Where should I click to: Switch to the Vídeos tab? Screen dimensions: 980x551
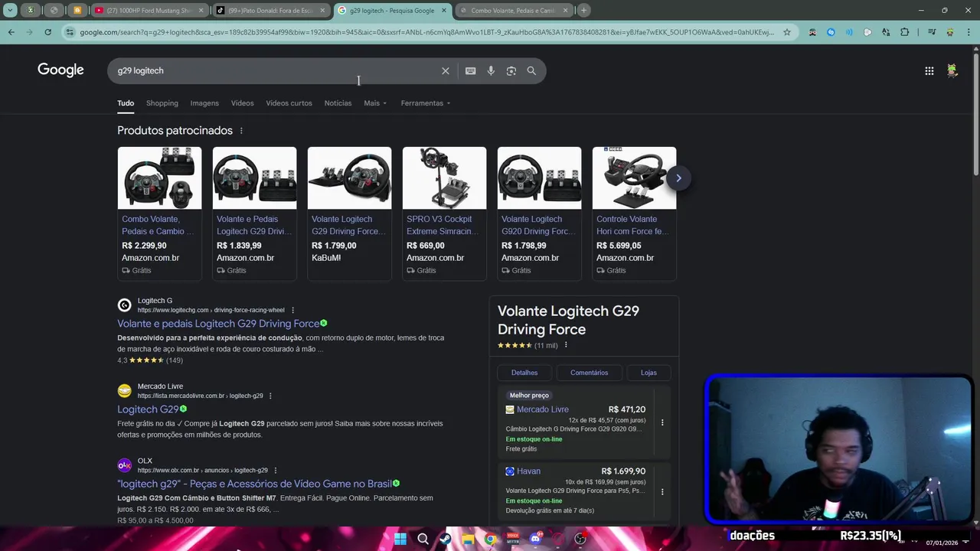(242, 103)
